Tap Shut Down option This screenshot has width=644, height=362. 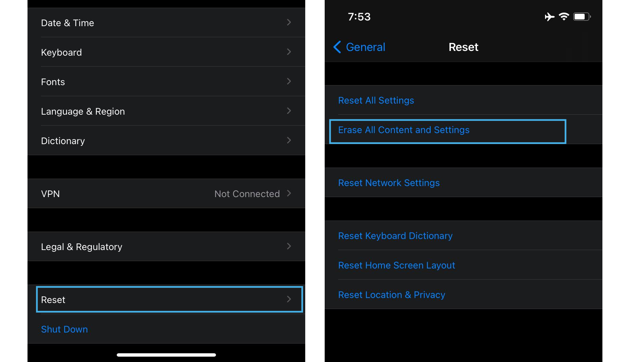tap(64, 329)
